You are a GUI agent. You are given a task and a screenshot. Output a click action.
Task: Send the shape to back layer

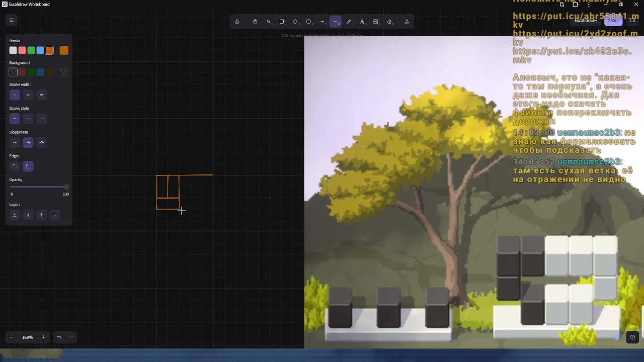coord(15,215)
